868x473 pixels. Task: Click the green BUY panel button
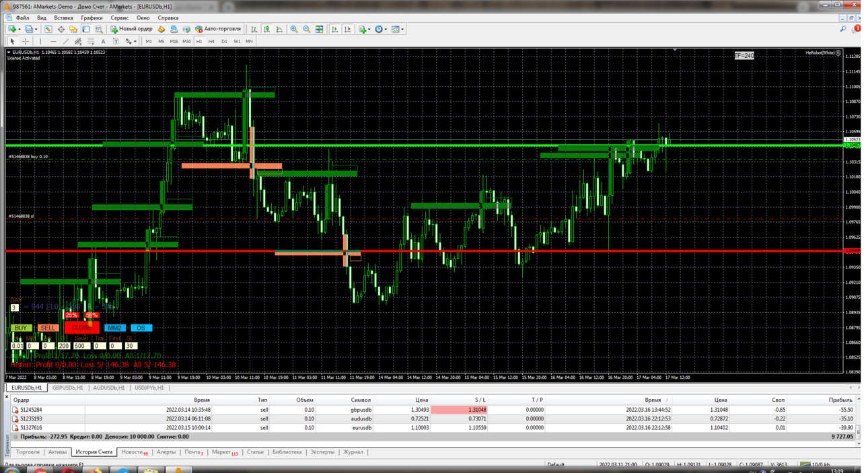[21, 328]
